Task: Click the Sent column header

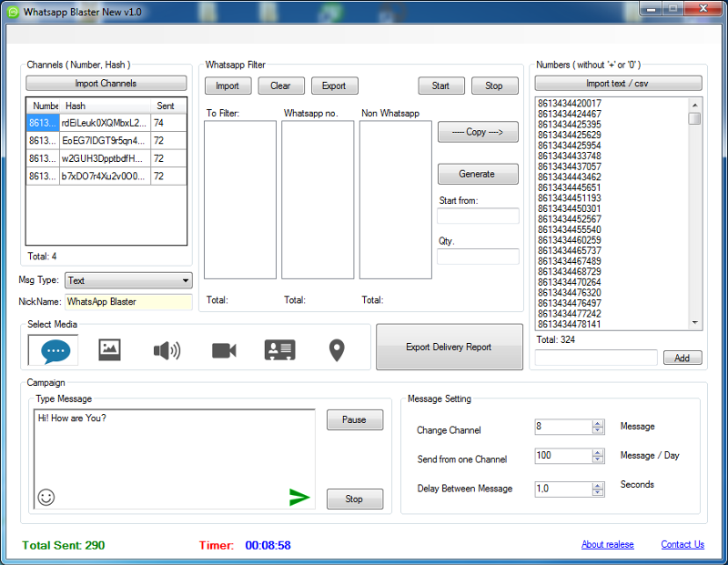Action: point(168,106)
